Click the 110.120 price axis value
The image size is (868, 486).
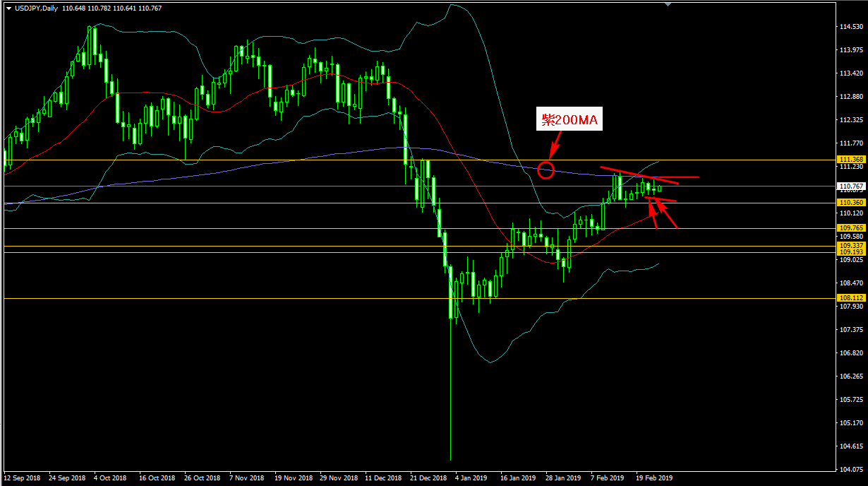click(851, 213)
